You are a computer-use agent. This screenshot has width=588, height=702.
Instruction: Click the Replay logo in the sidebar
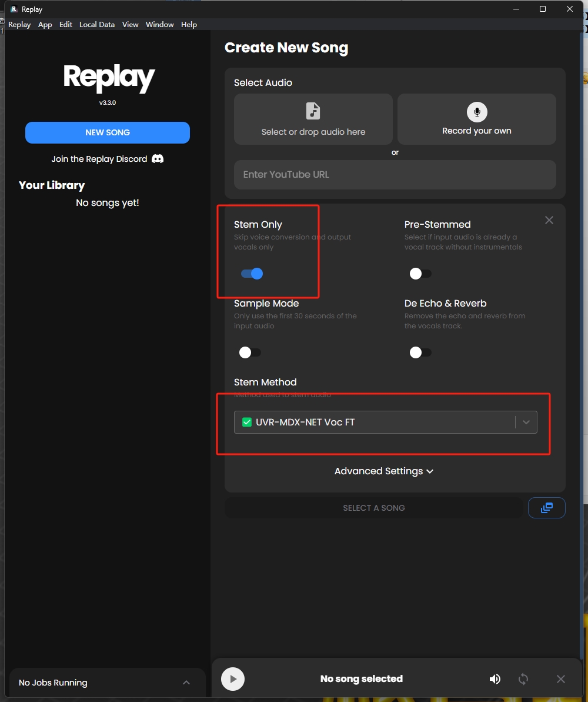coord(109,78)
